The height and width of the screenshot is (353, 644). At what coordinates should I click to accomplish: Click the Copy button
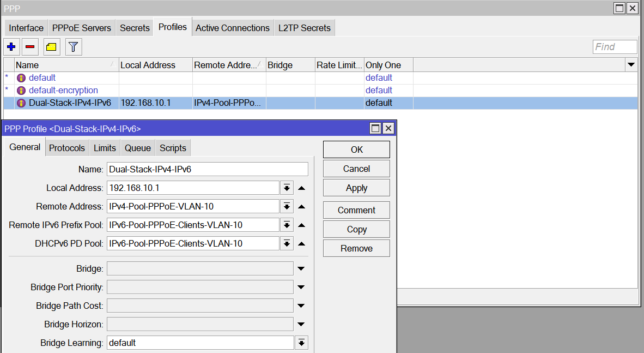tap(356, 229)
